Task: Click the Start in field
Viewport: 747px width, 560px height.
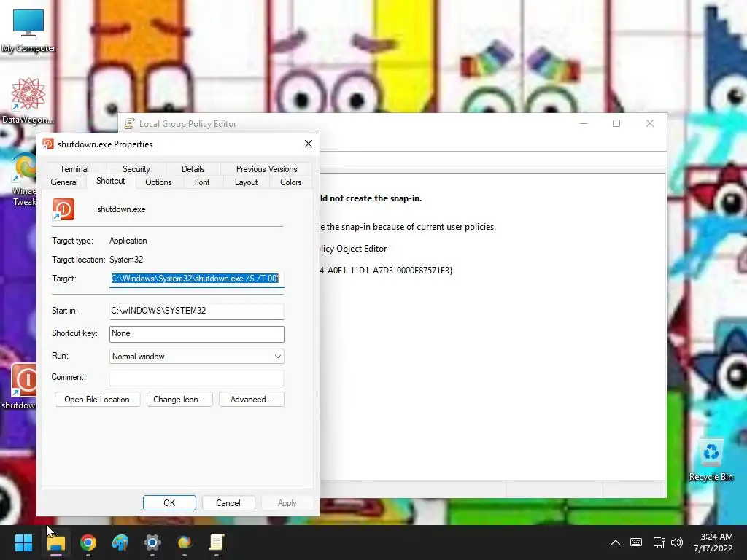Action: coord(197,311)
